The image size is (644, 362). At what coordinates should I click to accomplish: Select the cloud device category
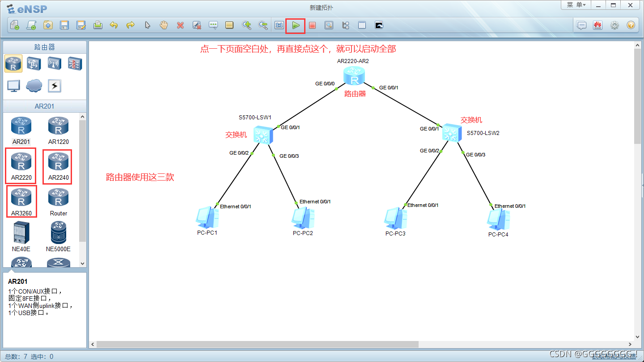pos(34,85)
